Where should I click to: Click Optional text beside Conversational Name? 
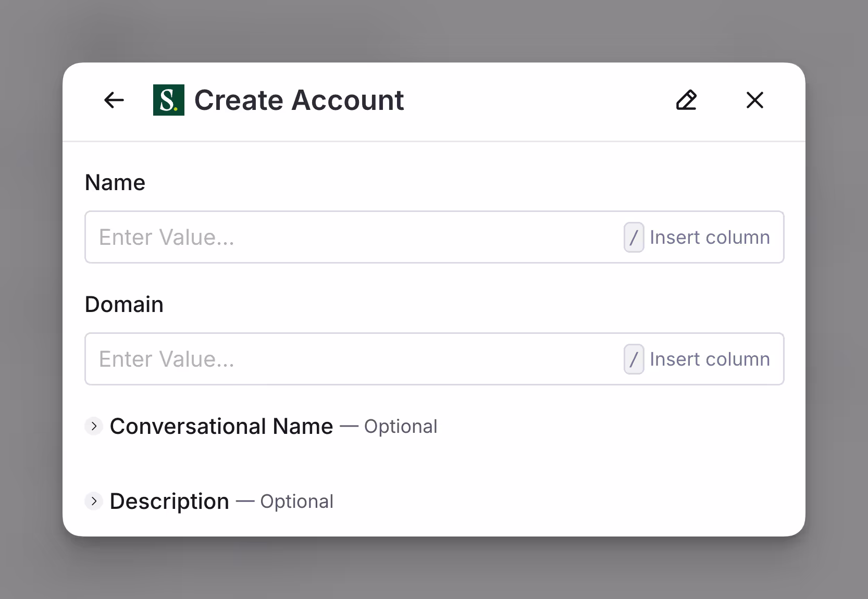(401, 427)
